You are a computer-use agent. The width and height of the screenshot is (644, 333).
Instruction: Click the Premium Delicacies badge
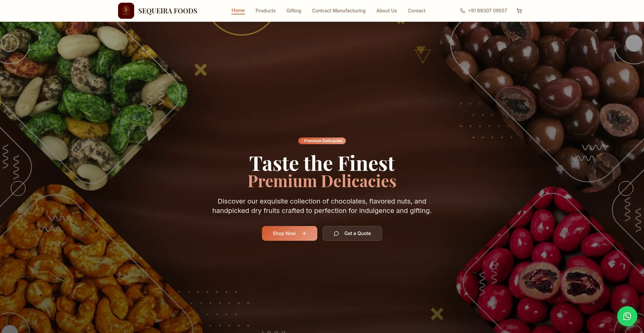(322, 141)
